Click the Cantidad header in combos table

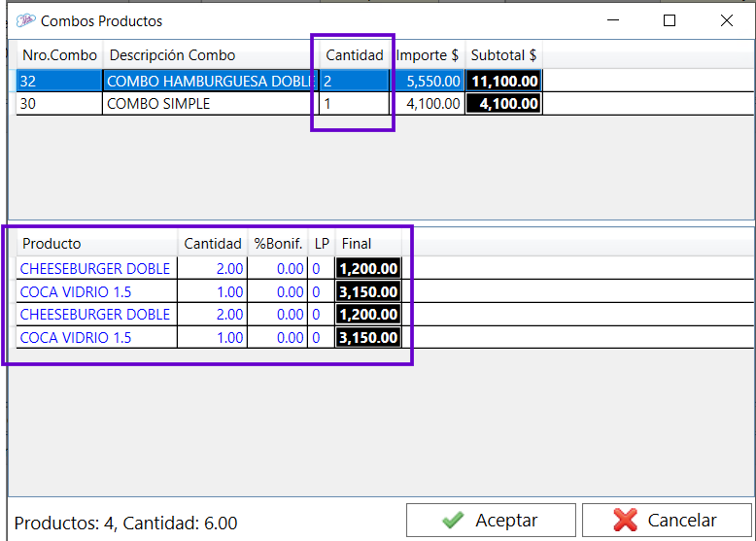pyautogui.click(x=354, y=55)
